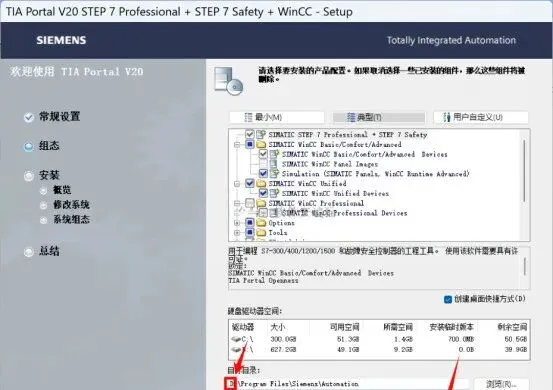
Task: Click the Tools folder icon
Action: 261,233
